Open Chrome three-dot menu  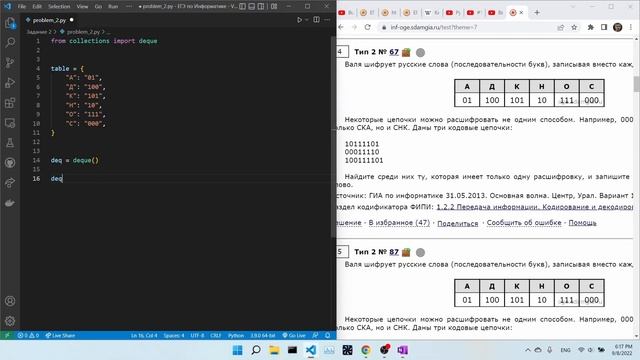click(631, 27)
